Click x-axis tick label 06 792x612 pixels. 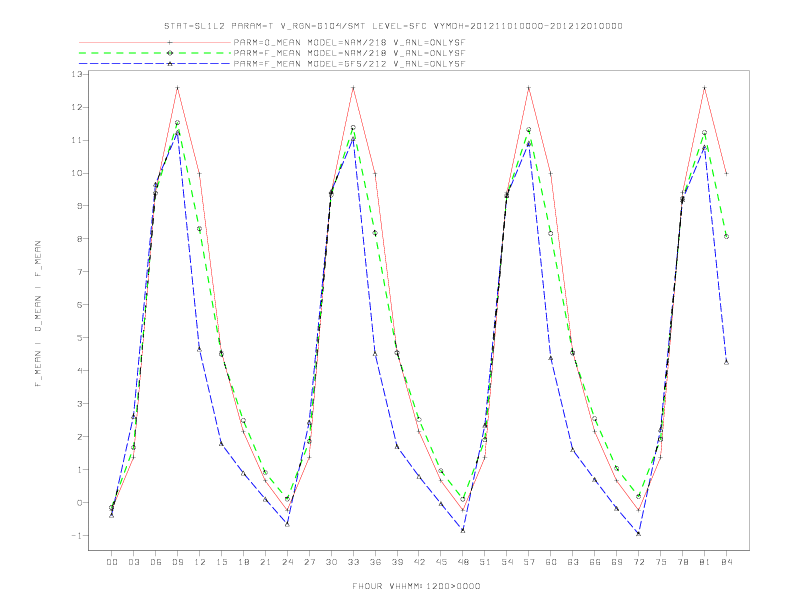[156, 562]
